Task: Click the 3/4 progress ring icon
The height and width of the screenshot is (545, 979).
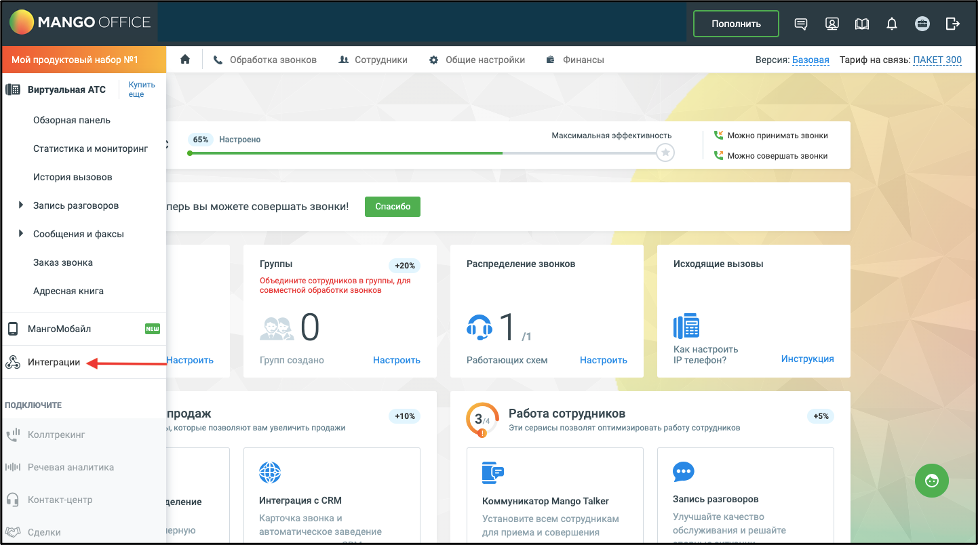Action: [x=482, y=419]
